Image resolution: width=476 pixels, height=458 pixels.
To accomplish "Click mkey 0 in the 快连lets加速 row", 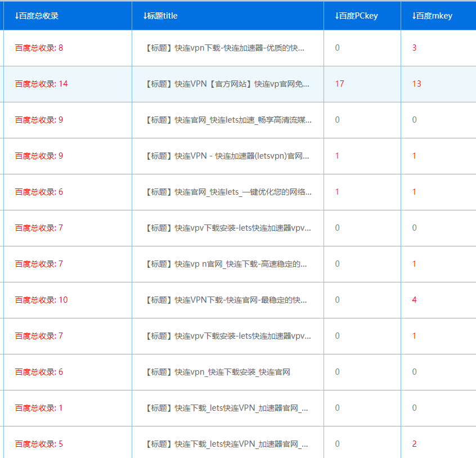I will [414, 120].
